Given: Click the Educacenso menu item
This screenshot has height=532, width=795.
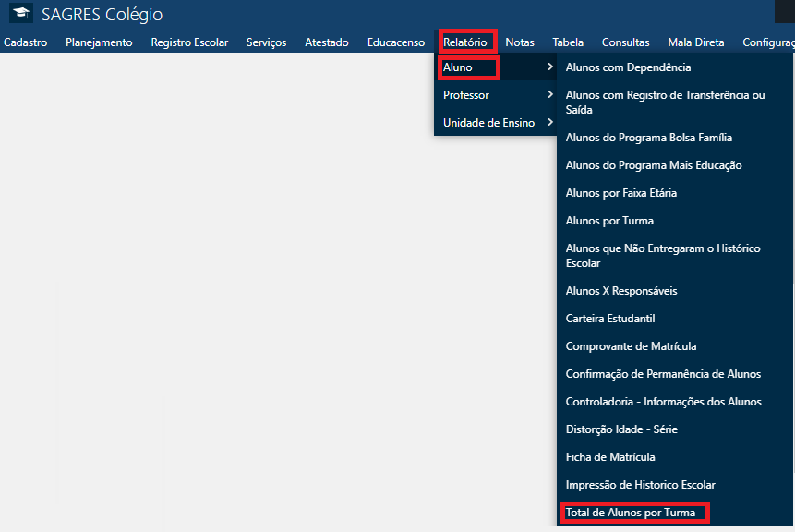Looking at the screenshot, I should click(x=396, y=42).
